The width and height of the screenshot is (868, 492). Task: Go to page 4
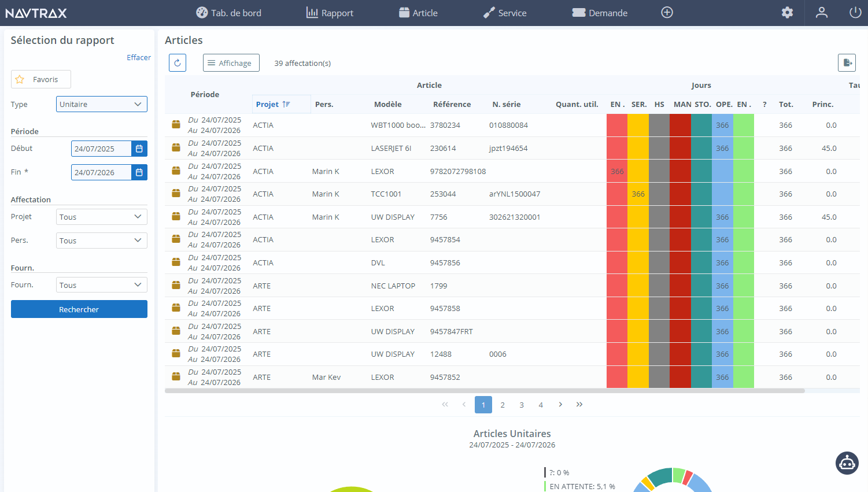coord(541,405)
